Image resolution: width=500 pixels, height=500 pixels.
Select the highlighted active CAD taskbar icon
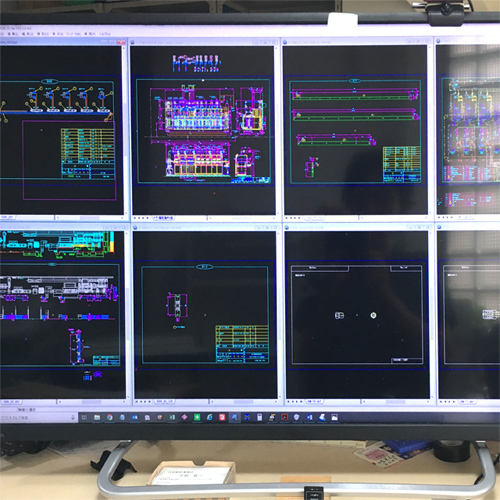235,417
